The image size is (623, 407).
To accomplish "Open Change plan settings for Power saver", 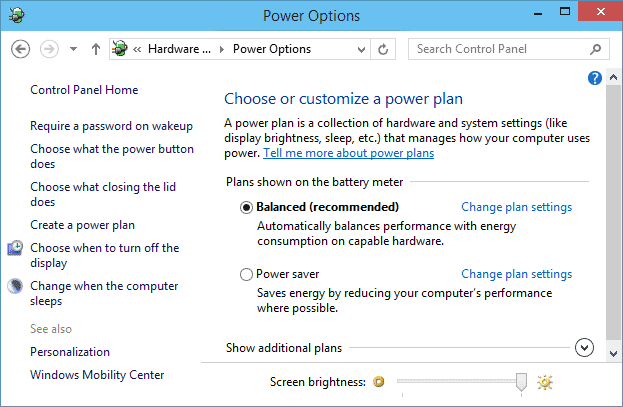I will click(517, 274).
